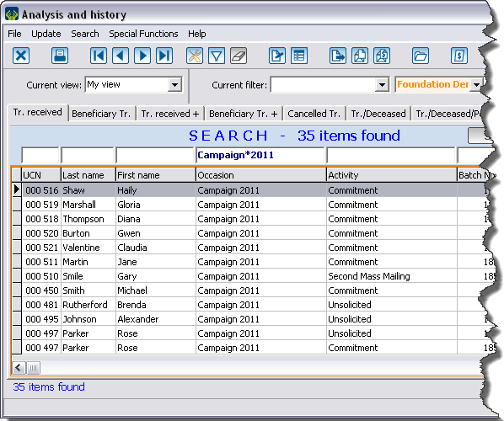Go to previous record icon
This screenshot has width=504, height=421.
coord(121,56)
